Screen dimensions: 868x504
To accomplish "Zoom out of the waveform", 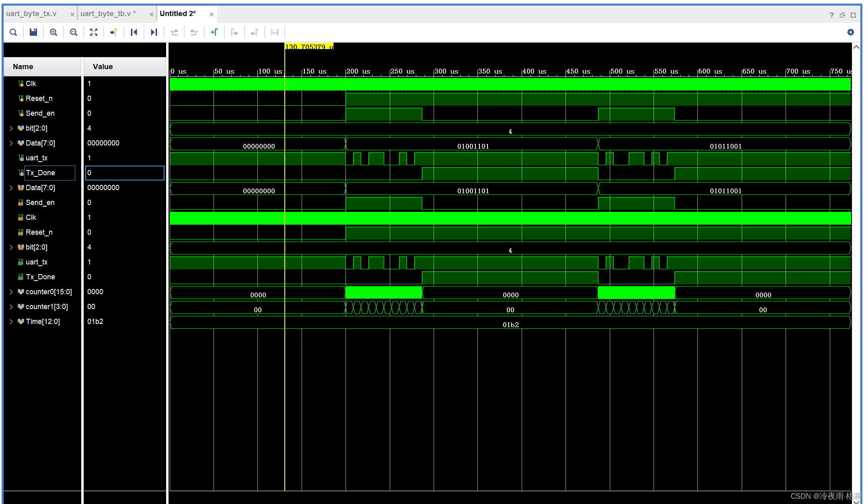I will 74,32.
